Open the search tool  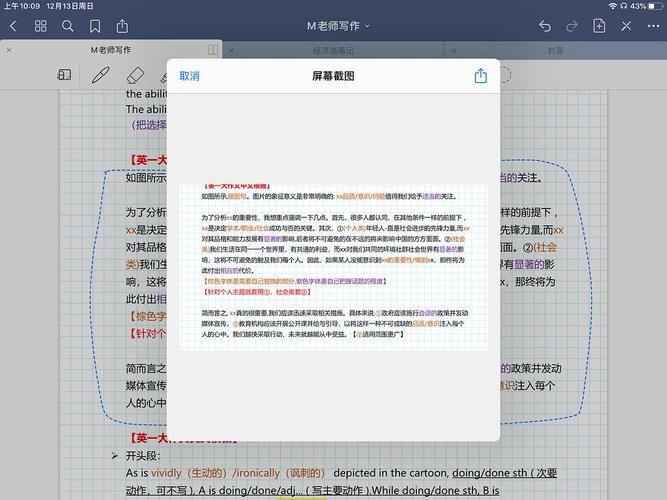pyautogui.click(x=68, y=26)
